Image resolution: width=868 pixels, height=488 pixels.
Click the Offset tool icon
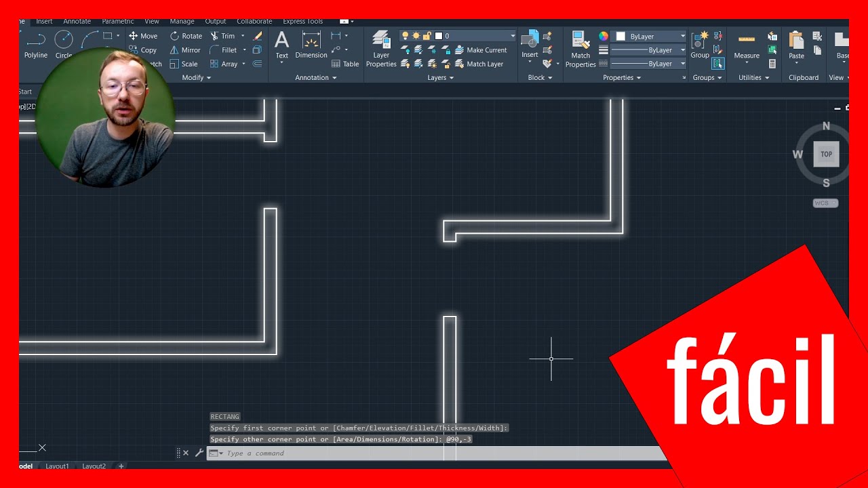257,64
